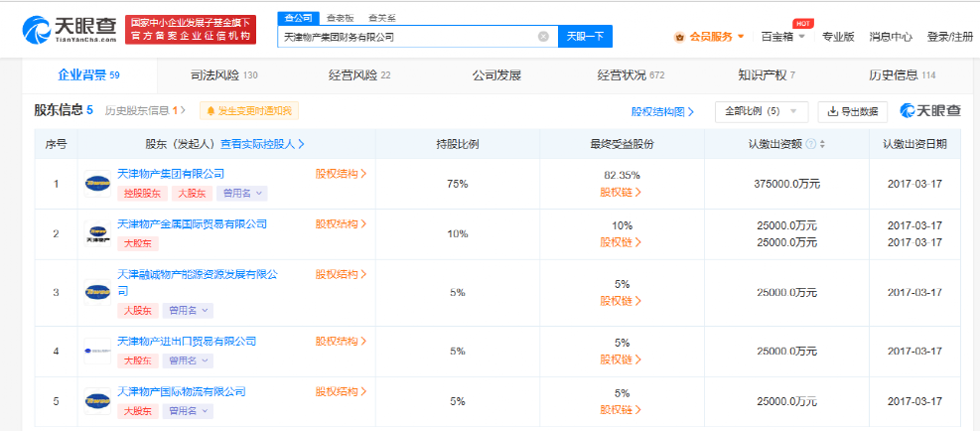Select the 查关系 search tab
Screen dimensions: 980x431
pyautogui.click(x=381, y=18)
